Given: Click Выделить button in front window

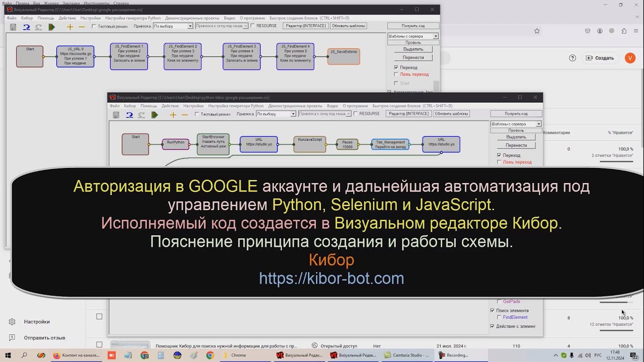Looking at the screenshot, I should pyautogui.click(x=516, y=137).
